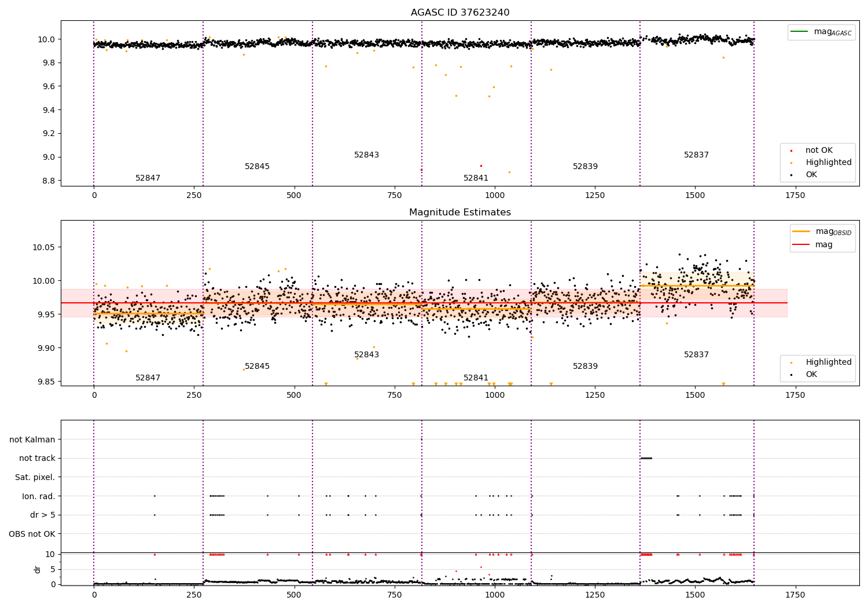Click the 10.05 y-tick of middle panel
868x608 pixels.
(x=45, y=247)
